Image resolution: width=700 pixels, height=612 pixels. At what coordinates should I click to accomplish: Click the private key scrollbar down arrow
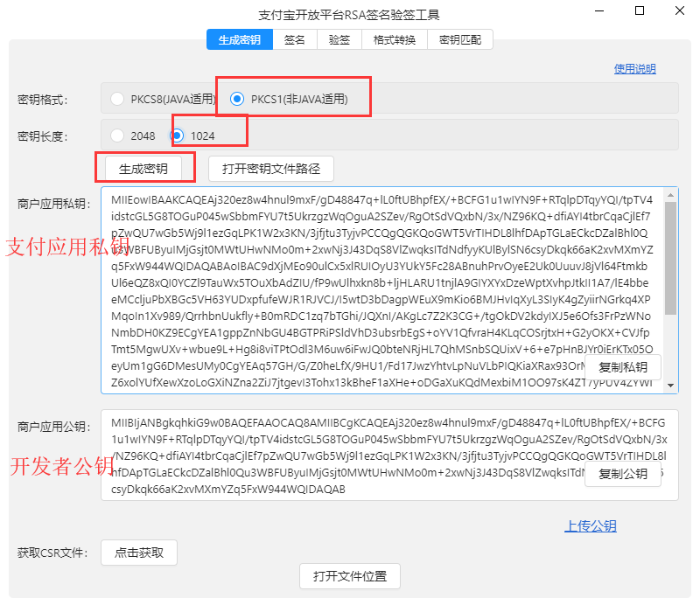(x=671, y=386)
